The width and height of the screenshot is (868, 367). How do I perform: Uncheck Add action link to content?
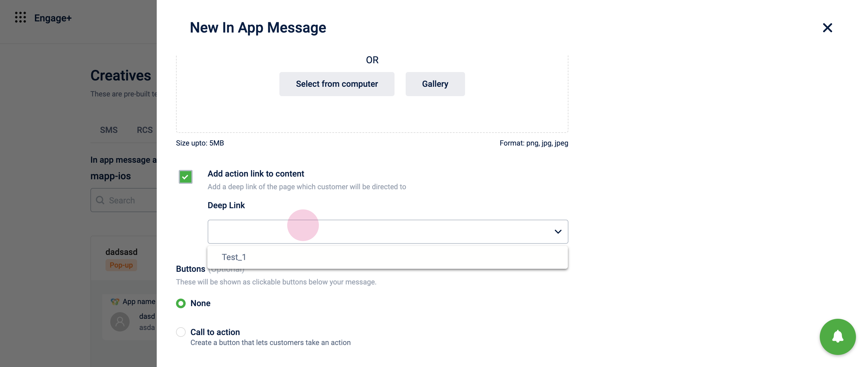(185, 177)
